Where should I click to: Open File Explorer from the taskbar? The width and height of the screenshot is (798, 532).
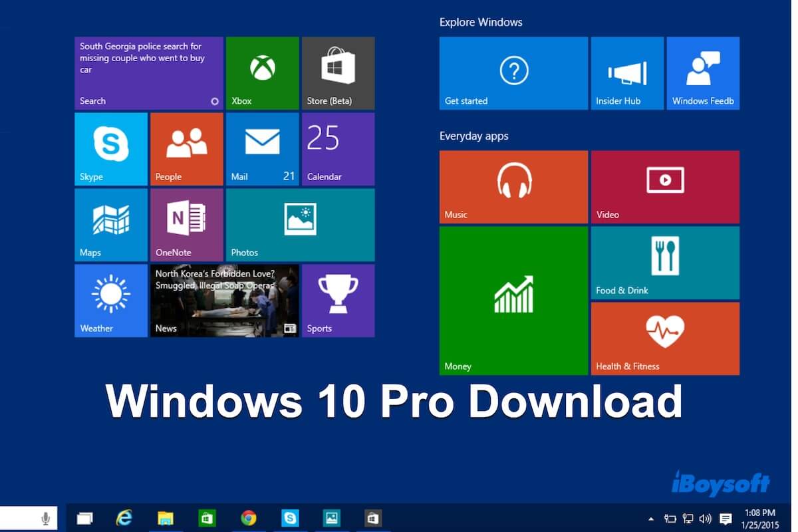165,518
